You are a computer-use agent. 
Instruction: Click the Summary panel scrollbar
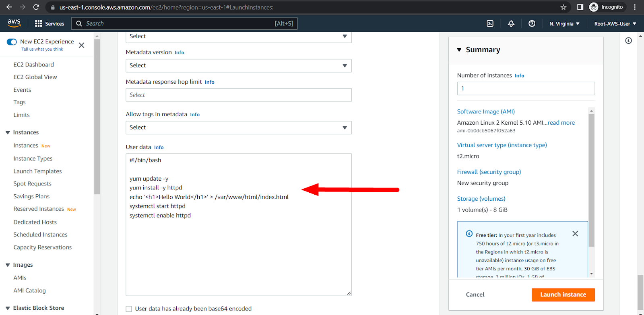591,180
